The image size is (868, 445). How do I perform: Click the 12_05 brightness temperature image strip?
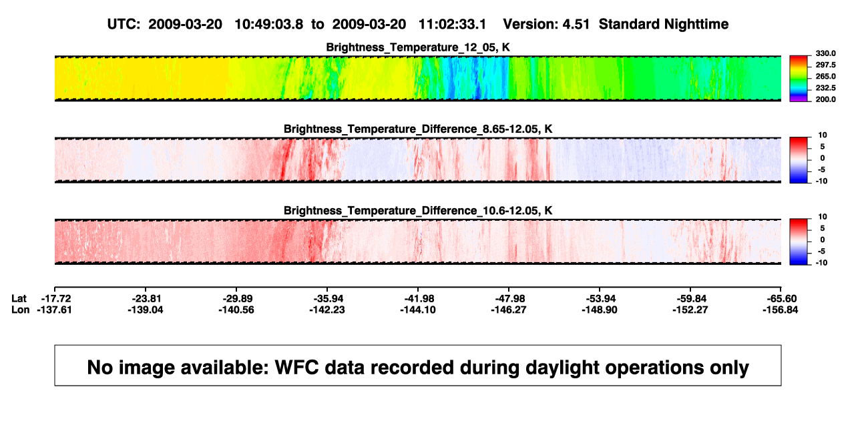coord(418,78)
